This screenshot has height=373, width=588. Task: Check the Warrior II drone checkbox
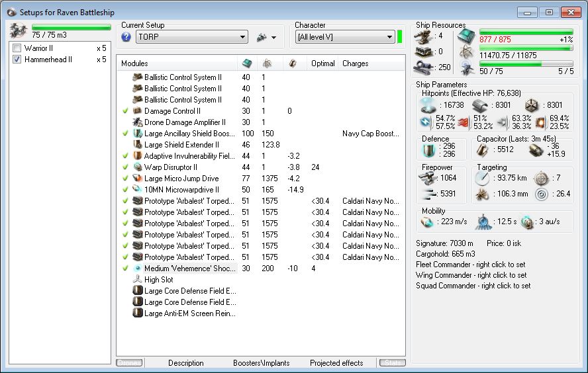coord(17,48)
